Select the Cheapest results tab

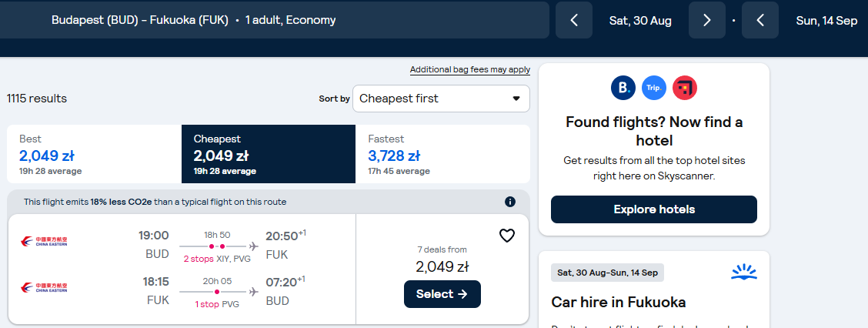coord(269,154)
